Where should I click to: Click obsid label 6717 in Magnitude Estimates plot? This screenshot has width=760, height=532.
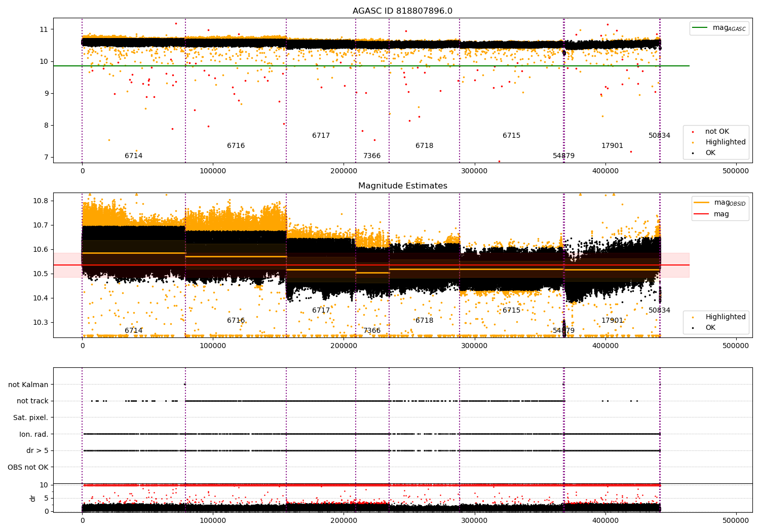click(321, 311)
